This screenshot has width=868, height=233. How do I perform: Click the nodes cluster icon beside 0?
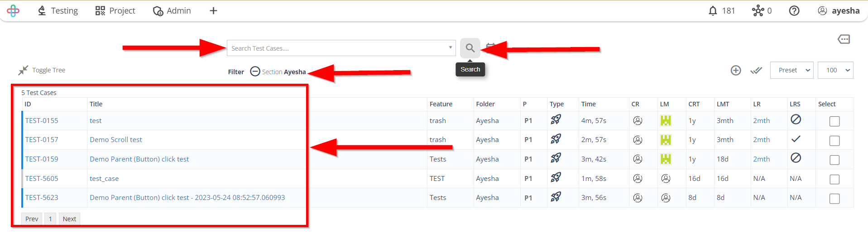pyautogui.click(x=758, y=11)
